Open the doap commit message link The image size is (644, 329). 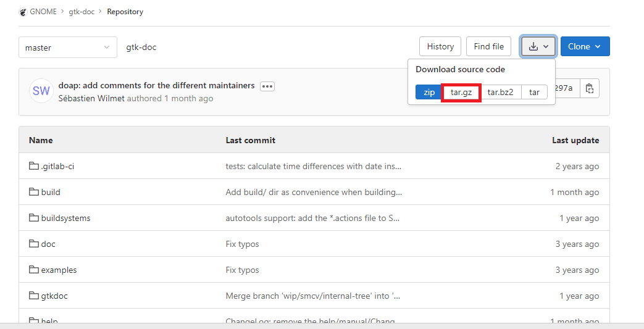point(156,85)
